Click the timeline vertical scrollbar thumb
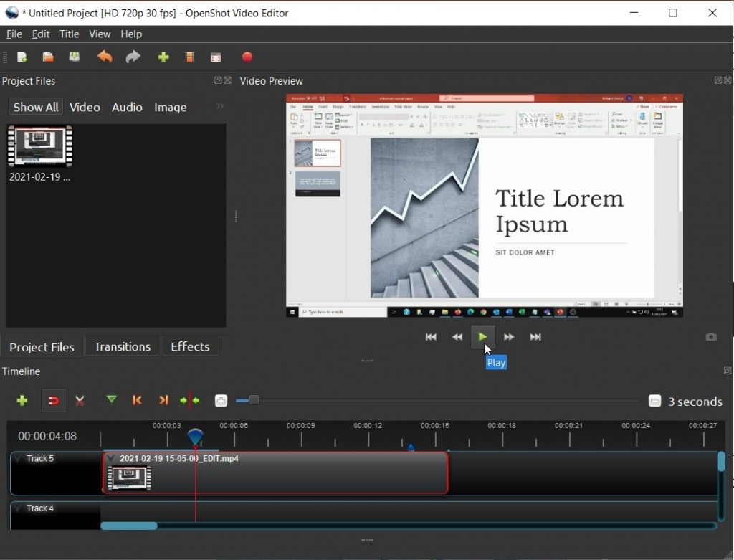 coord(721,461)
